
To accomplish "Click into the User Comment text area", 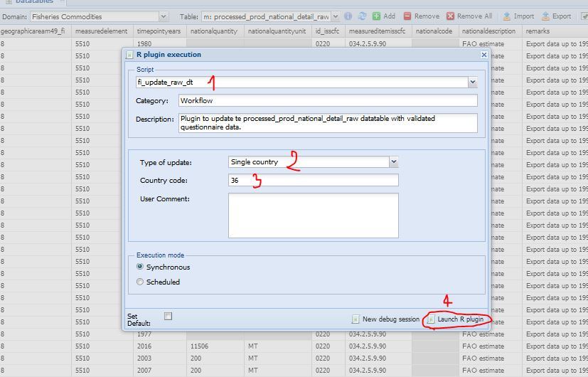I will click(x=313, y=215).
